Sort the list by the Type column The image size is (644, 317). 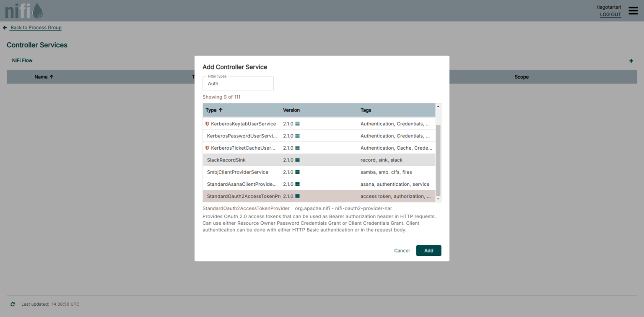coord(212,110)
